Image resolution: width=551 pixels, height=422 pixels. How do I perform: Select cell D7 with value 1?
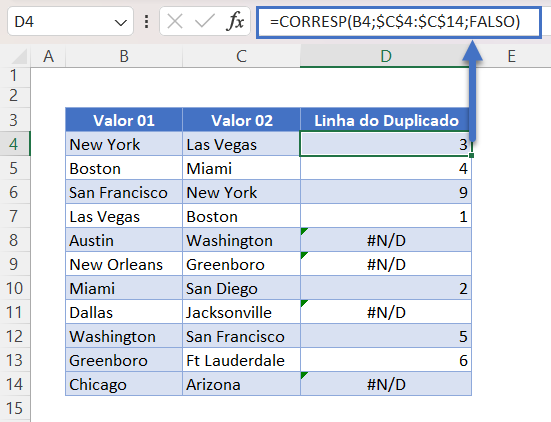385,216
